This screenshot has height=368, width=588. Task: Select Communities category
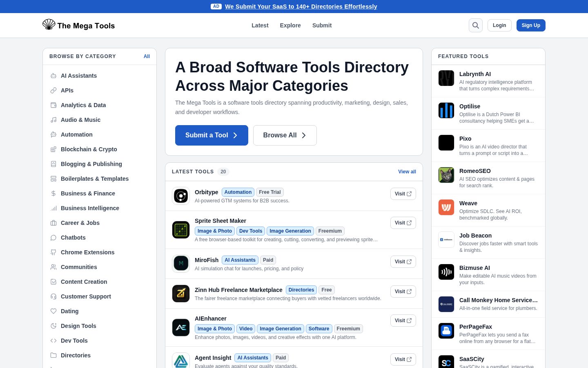point(100,267)
